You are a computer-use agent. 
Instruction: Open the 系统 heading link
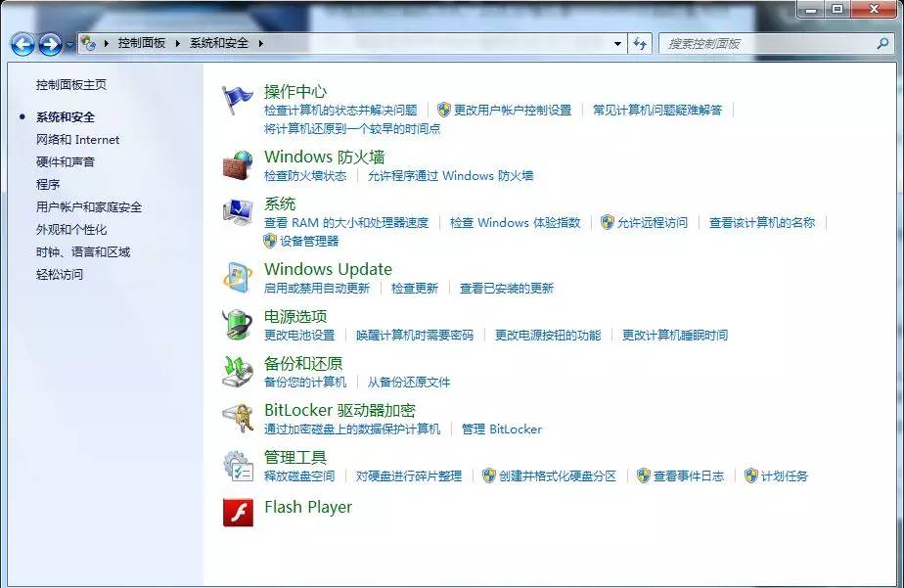280,204
